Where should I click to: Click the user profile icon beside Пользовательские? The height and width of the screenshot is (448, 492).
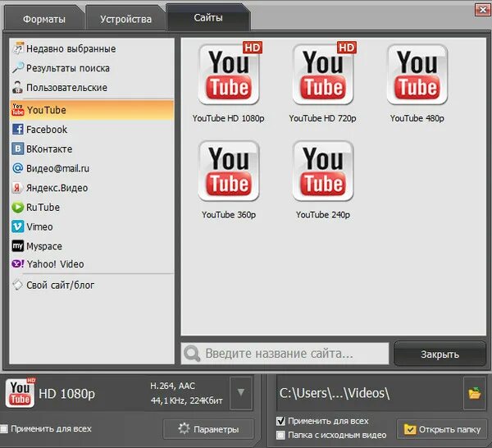(18, 87)
